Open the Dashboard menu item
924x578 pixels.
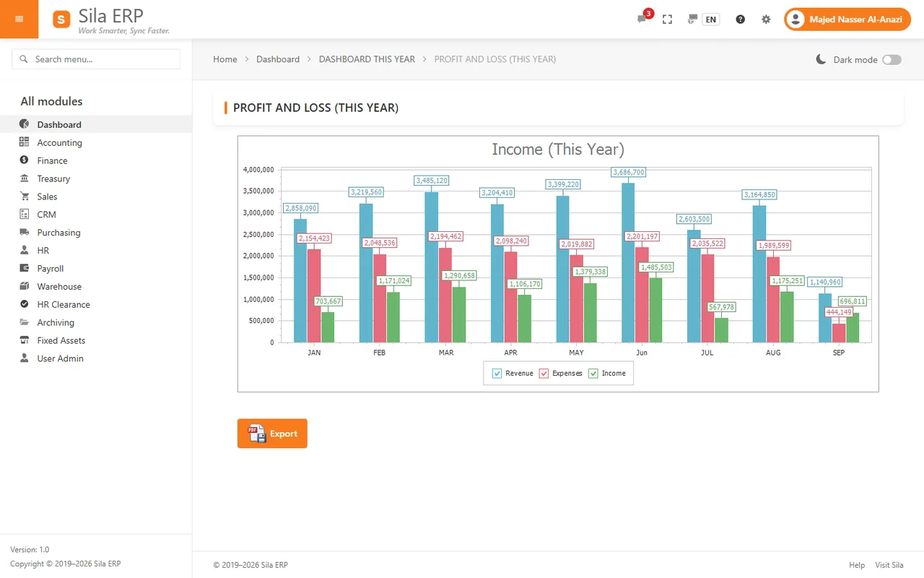pyautogui.click(x=96, y=124)
